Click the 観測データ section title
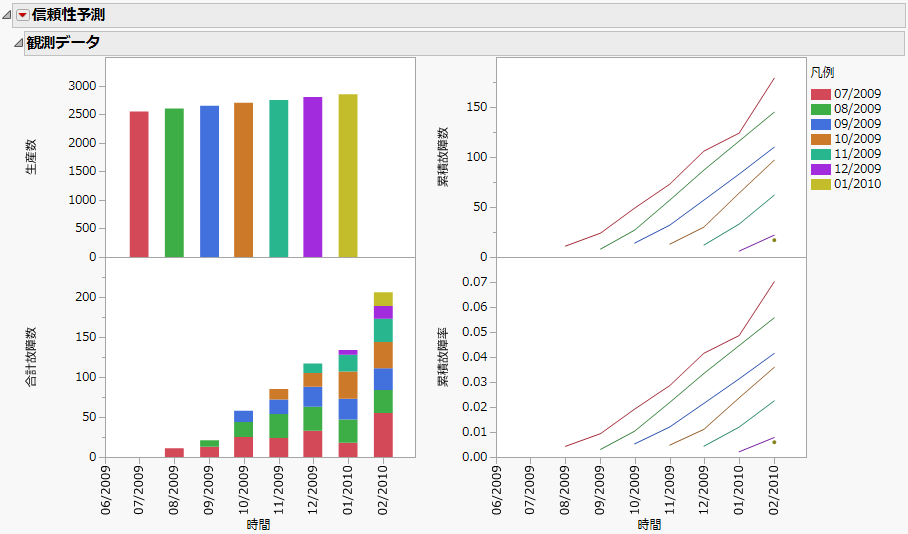Viewport: 908px width, 534px height. [63, 42]
